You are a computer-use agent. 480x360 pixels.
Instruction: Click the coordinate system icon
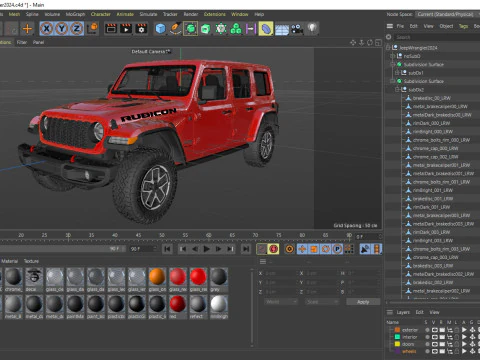[x=92, y=28]
